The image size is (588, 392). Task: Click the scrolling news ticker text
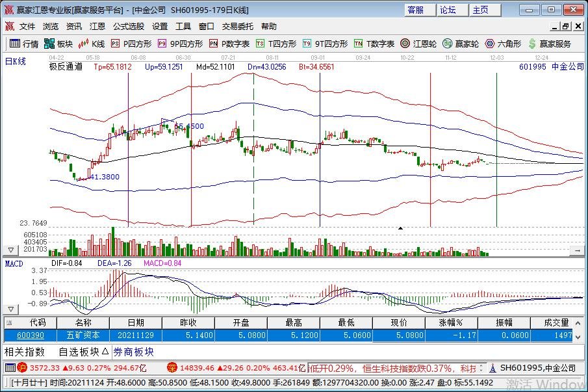pyautogui.click(x=392, y=369)
